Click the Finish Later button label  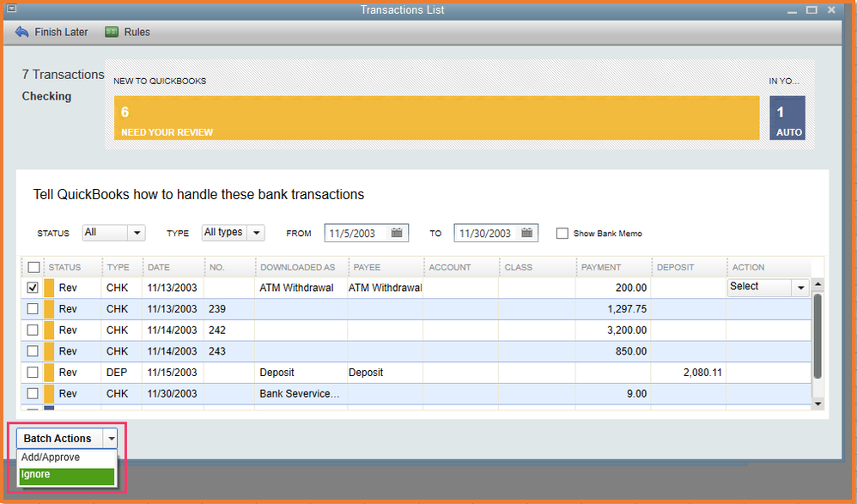point(61,33)
